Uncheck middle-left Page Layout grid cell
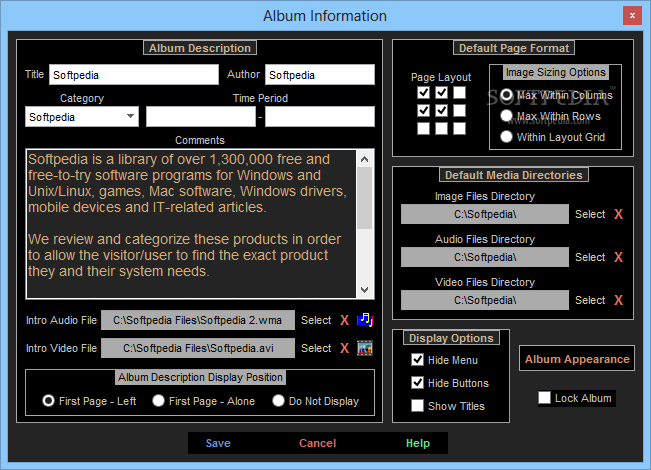This screenshot has height=470, width=651. pyautogui.click(x=423, y=110)
